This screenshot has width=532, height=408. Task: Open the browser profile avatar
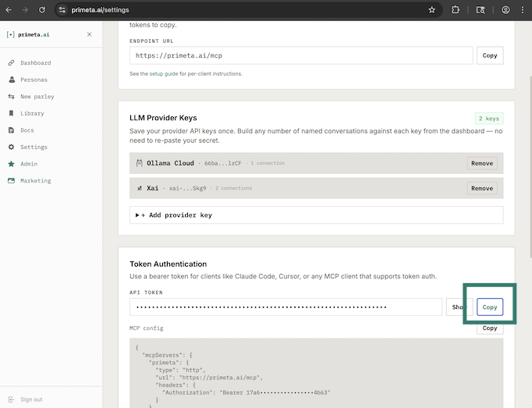tap(505, 10)
